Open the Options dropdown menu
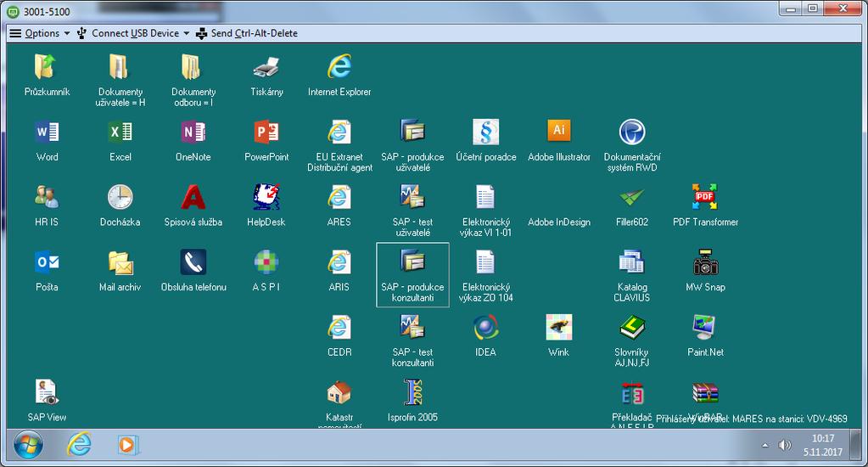Viewport: 868px width, 467px height. coord(40,33)
